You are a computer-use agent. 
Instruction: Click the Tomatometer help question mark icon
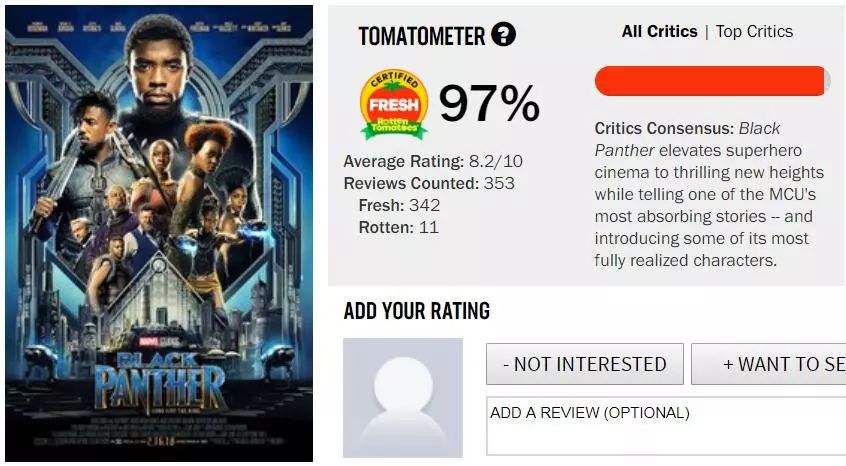coord(503,35)
